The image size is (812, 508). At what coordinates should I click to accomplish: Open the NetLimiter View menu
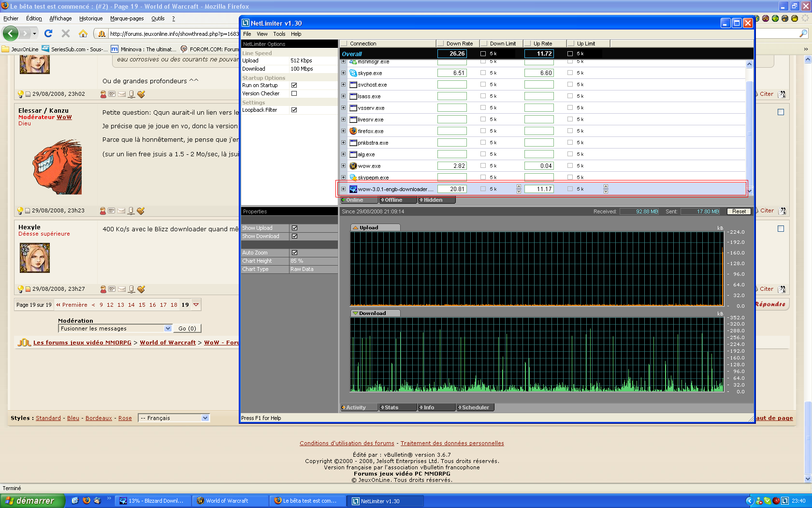pyautogui.click(x=262, y=34)
